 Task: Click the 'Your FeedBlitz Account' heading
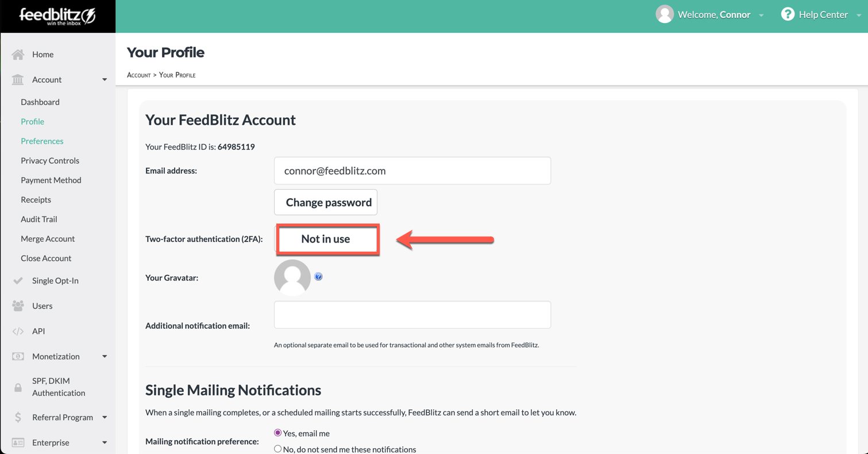[x=221, y=120]
